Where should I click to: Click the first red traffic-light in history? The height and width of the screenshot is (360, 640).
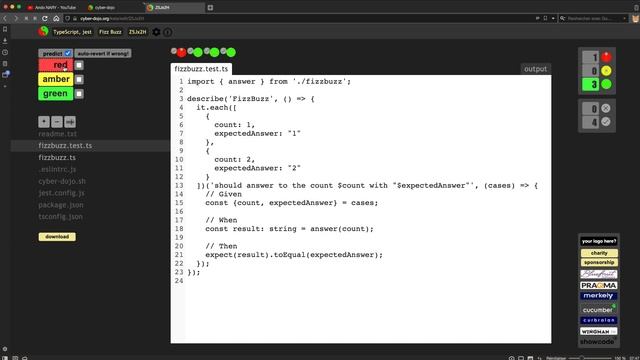coord(182,52)
